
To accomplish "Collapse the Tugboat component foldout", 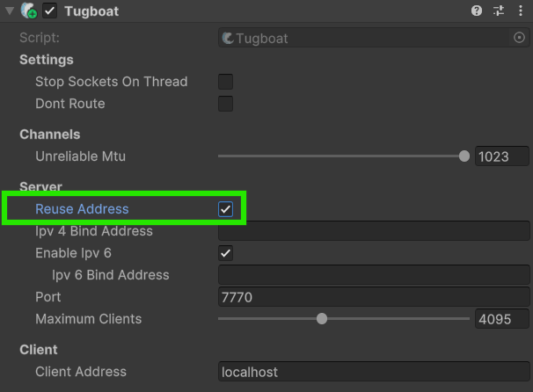I will point(10,11).
